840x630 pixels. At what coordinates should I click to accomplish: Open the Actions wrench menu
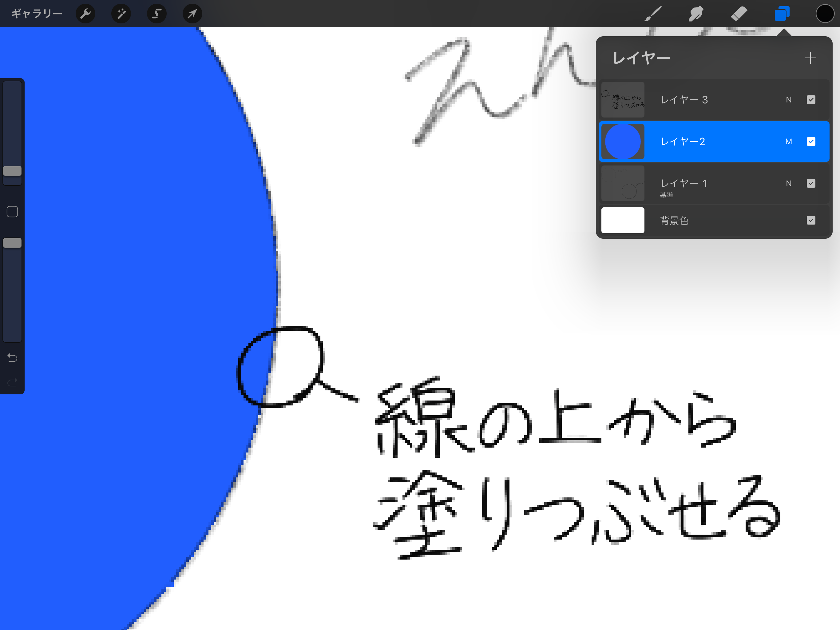[x=85, y=14]
